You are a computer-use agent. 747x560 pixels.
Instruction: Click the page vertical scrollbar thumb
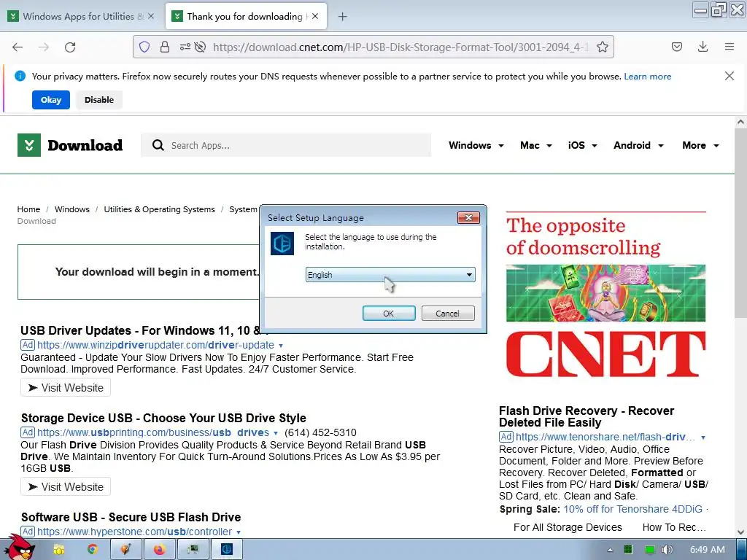pos(740,223)
